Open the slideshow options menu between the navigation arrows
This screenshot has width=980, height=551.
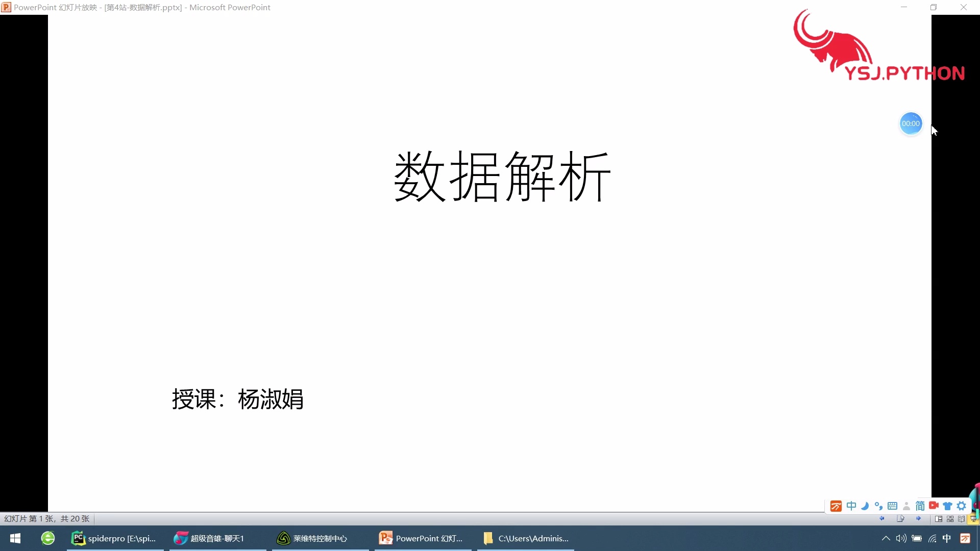coord(901,519)
